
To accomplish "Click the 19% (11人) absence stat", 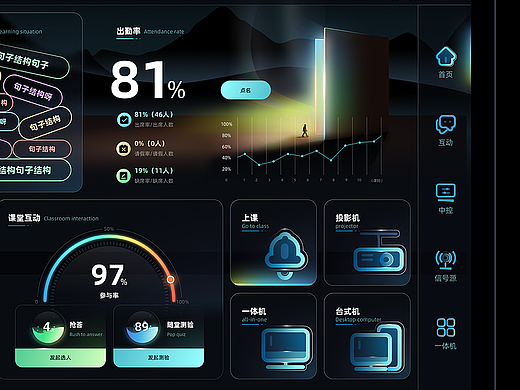I will tap(154, 171).
